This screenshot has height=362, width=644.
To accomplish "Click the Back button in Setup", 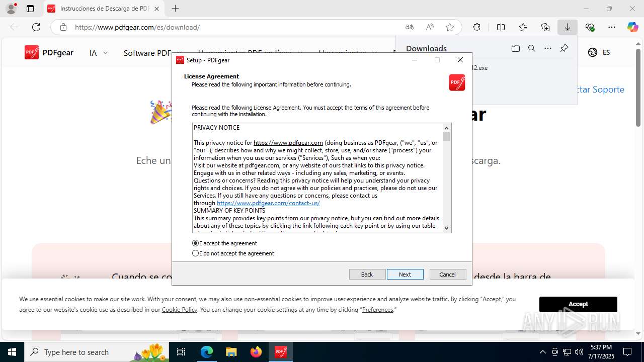I will click(367, 274).
